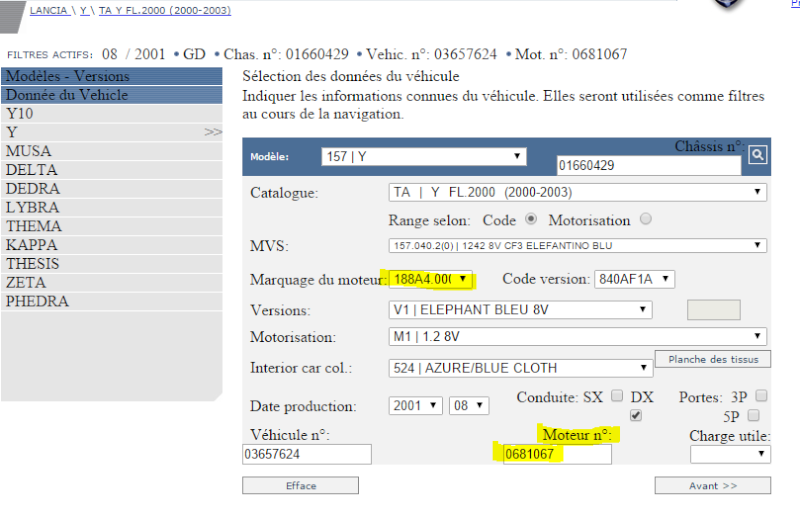Open the production year dropdown 2001
Image resolution: width=800 pixels, height=519 pixels.
415,406
